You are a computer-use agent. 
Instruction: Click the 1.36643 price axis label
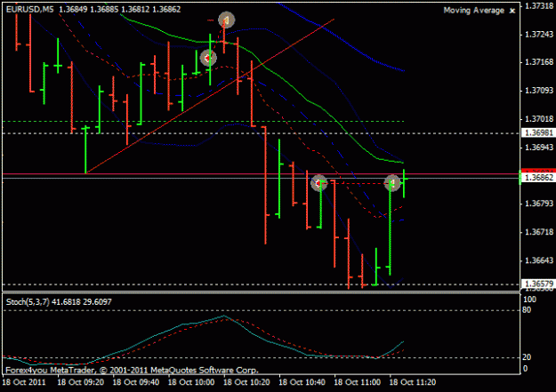click(538, 260)
